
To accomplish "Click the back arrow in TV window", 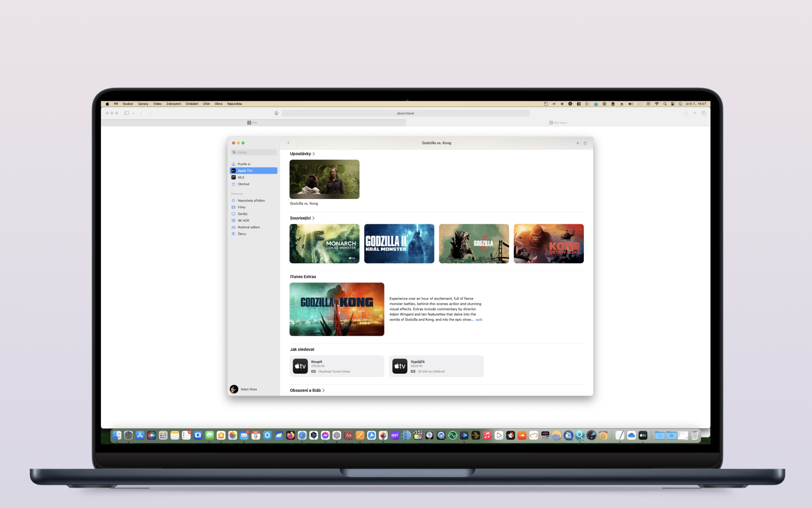I will pos(288,143).
